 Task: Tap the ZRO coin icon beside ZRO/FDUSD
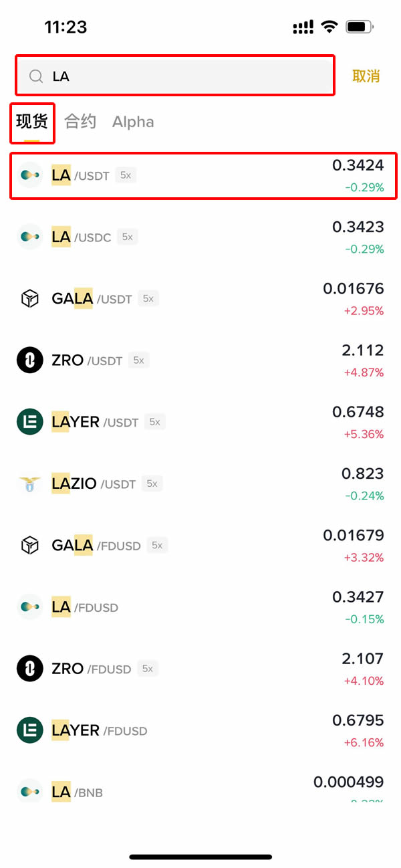[x=29, y=669]
